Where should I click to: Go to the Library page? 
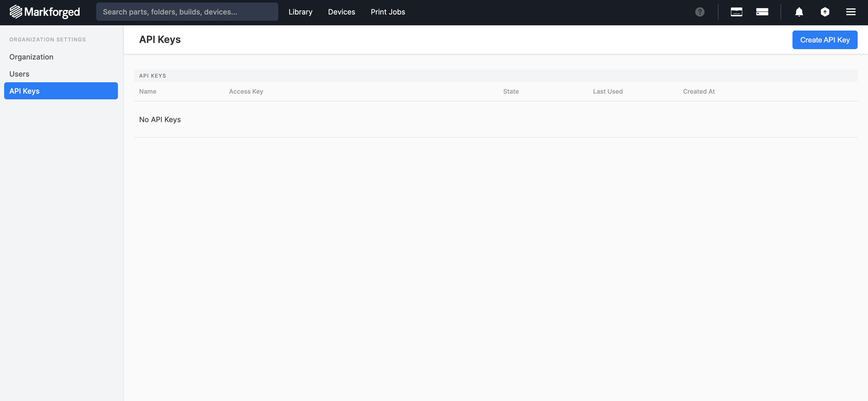tap(300, 12)
